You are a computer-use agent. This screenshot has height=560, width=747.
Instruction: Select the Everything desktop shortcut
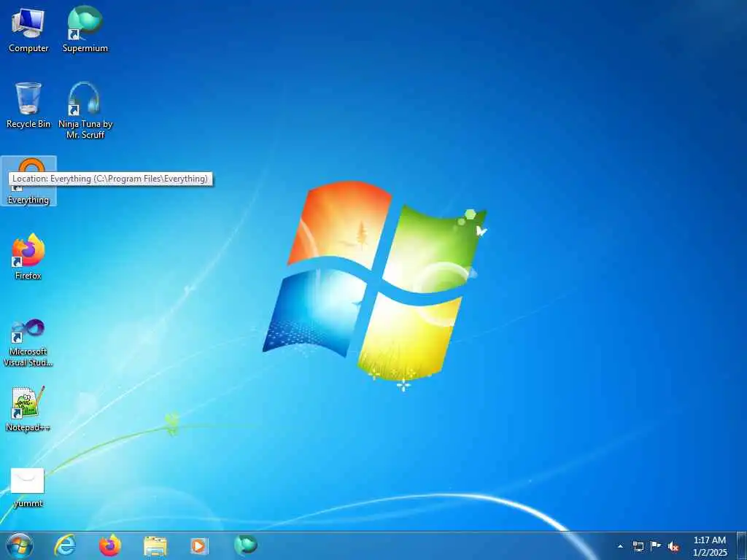click(x=28, y=182)
